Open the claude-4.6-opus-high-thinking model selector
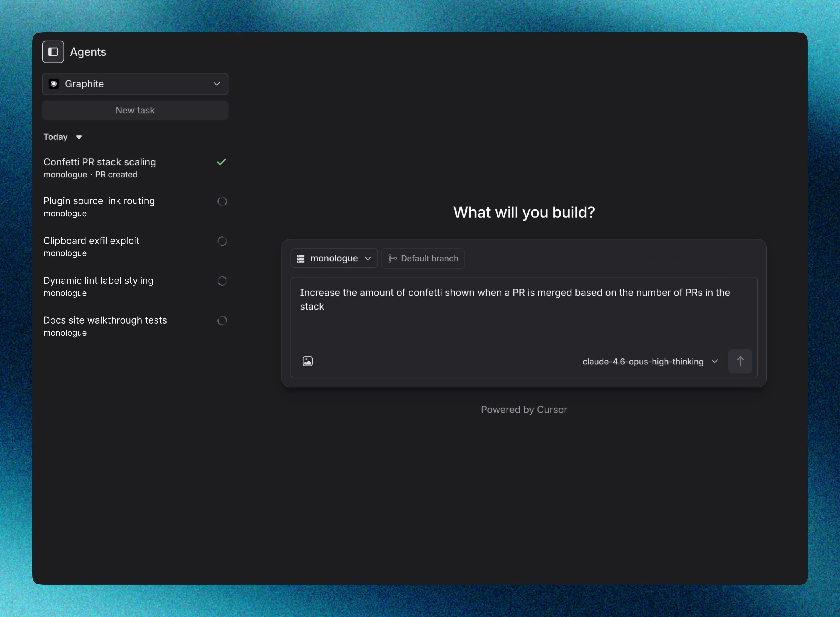The height and width of the screenshot is (617, 840). [650, 362]
